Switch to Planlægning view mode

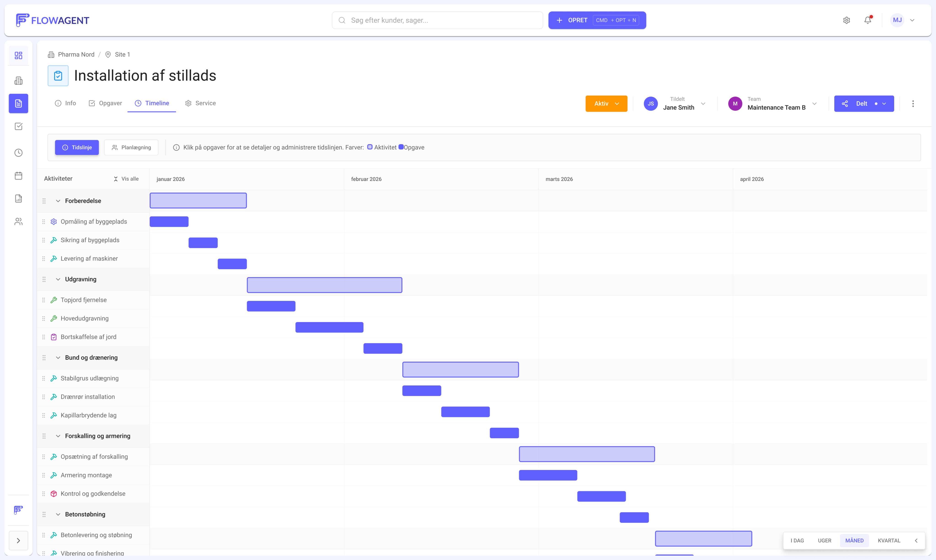click(x=131, y=147)
